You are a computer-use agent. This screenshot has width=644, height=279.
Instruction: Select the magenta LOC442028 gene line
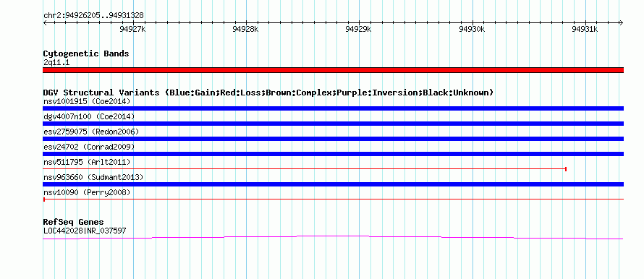coord(333,237)
